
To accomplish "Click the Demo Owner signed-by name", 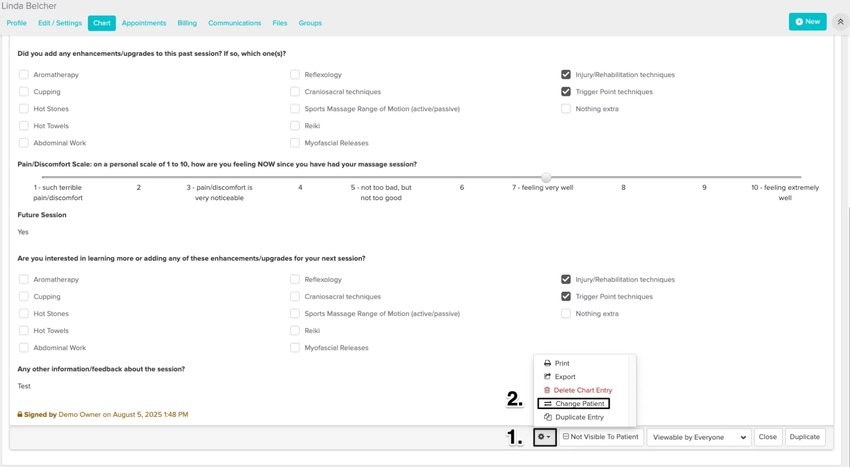I will (80, 414).
